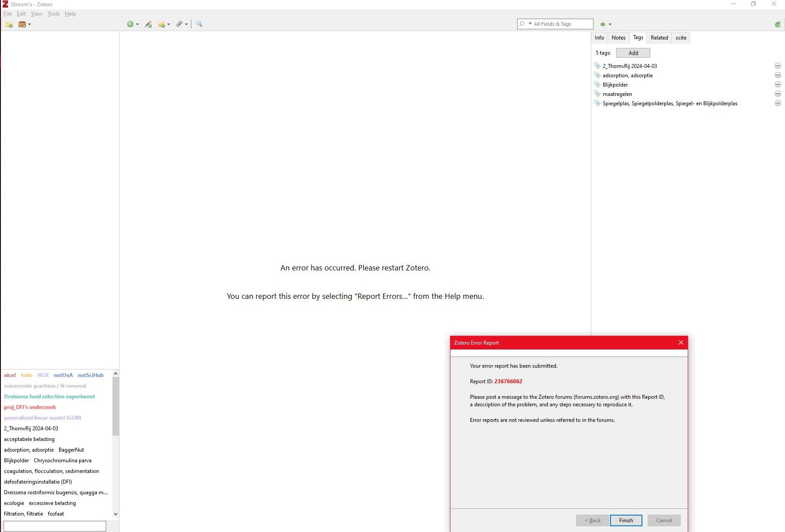Click tag selector scroll up arrow
Viewport: 785px width, 532px height.
(x=116, y=374)
